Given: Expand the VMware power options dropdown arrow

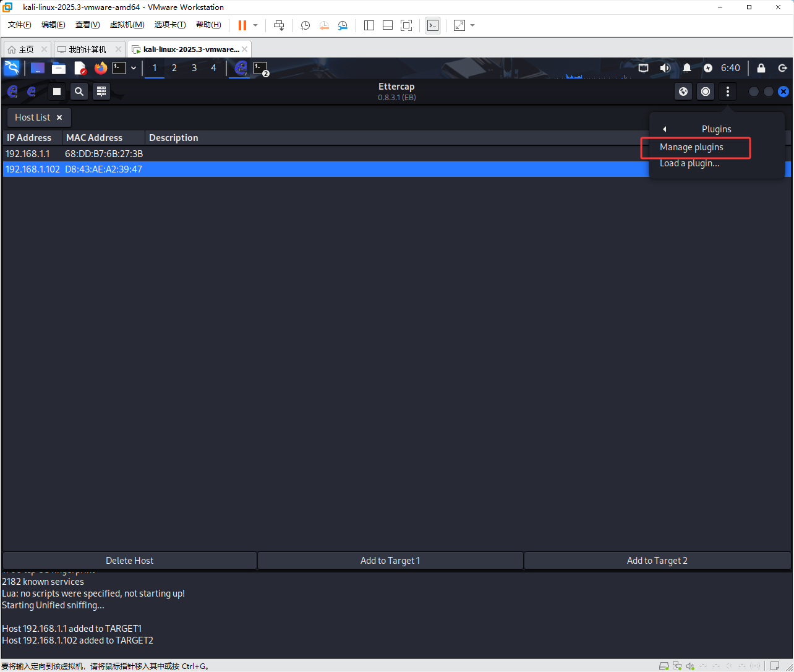Looking at the screenshot, I should [255, 25].
